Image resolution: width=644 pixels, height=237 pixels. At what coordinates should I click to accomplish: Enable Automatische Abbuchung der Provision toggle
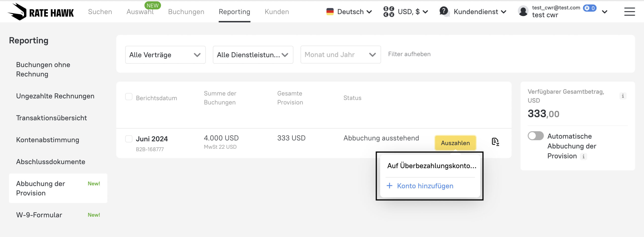536,136
